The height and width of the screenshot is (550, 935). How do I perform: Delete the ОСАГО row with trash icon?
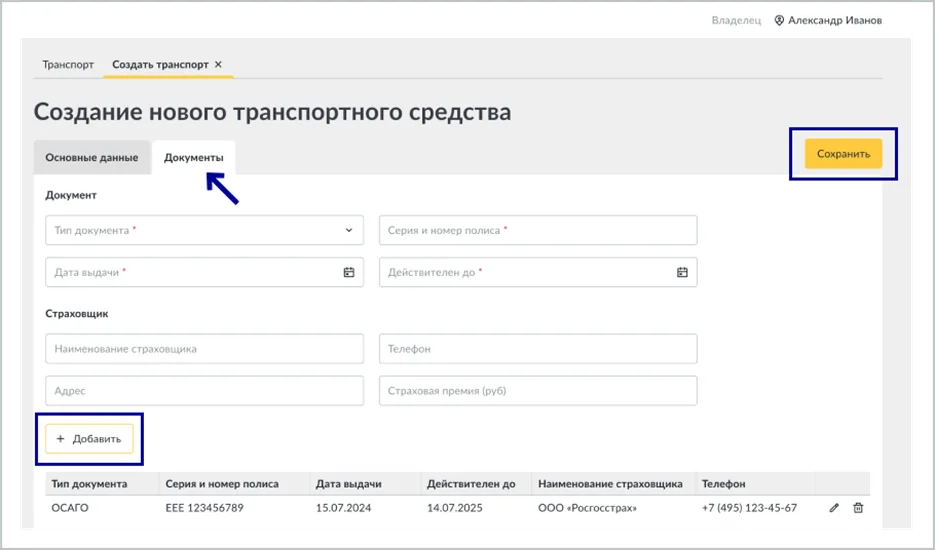(858, 508)
